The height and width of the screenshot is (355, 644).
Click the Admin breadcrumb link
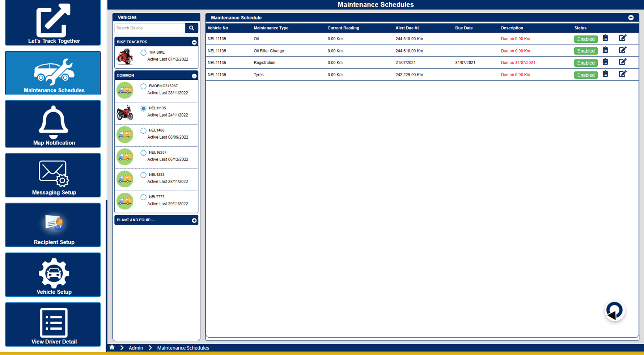tap(136, 348)
